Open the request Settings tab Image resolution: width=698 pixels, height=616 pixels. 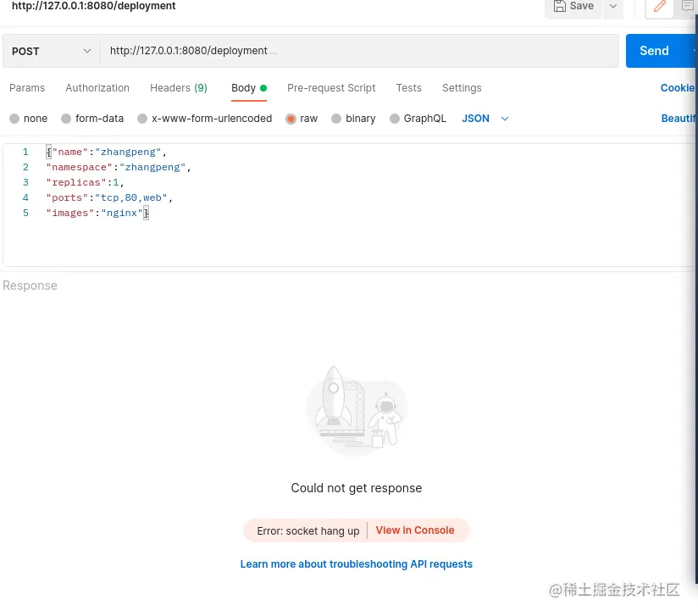tap(462, 88)
